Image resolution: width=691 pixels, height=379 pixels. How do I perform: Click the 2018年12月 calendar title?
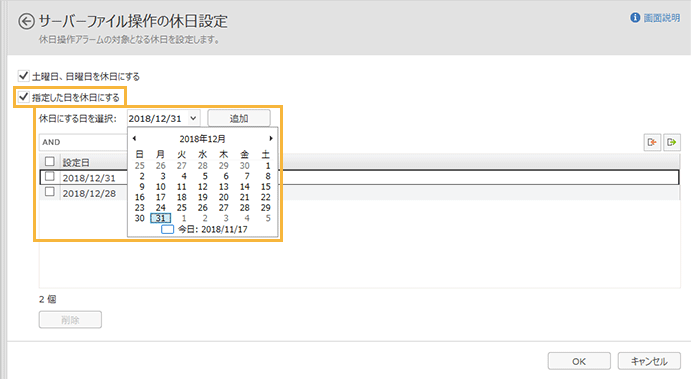pyautogui.click(x=202, y=139)
